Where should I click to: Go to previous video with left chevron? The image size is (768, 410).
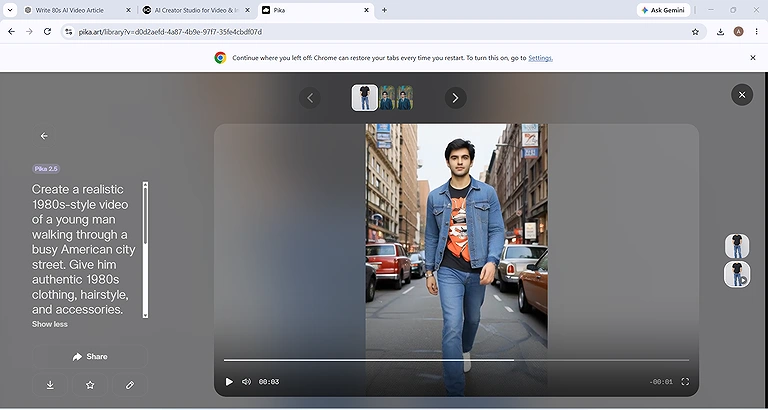[x=310, y=98]
